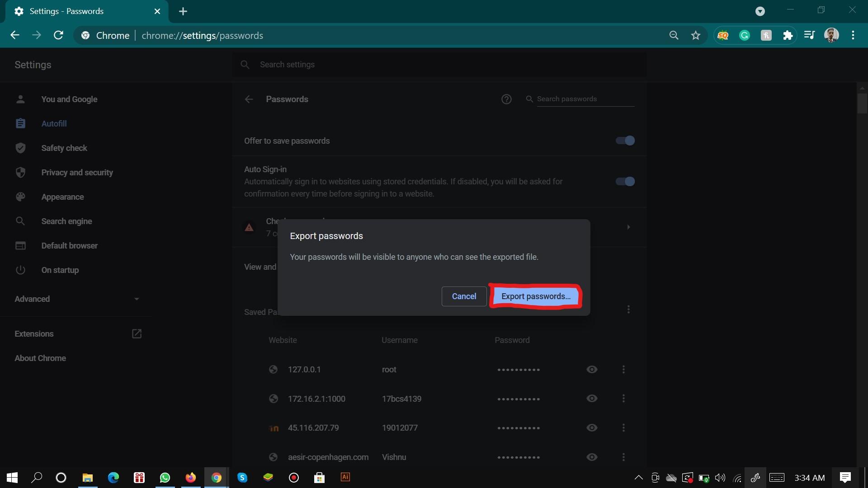Open Extensions settings page

click(34, 333)
